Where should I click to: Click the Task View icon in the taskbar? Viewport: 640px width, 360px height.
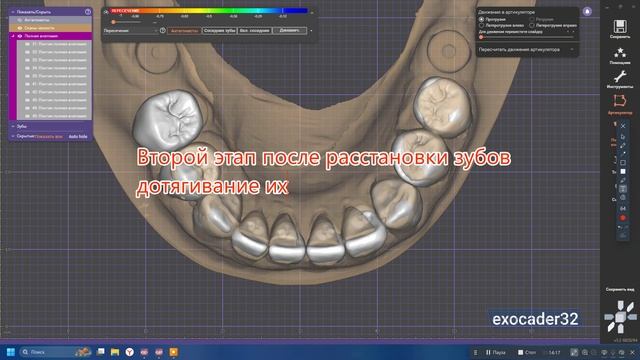point(100,352)
